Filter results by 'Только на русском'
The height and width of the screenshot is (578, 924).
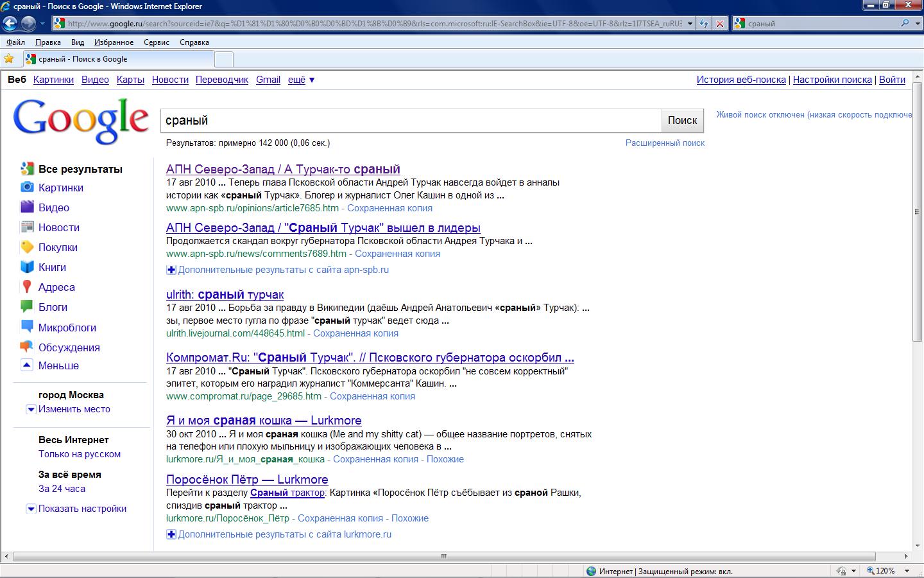click(80, 454)
